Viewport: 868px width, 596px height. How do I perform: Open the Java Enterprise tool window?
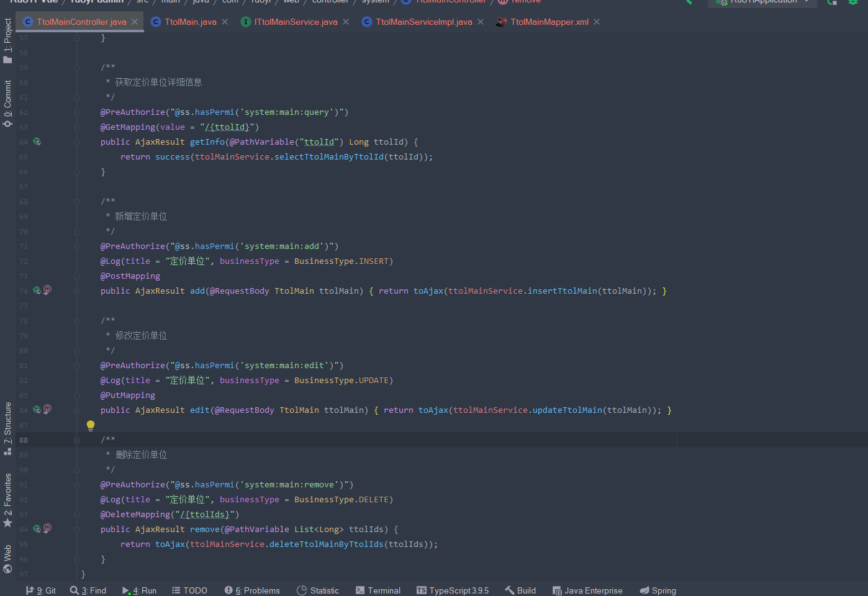(587, 590)
